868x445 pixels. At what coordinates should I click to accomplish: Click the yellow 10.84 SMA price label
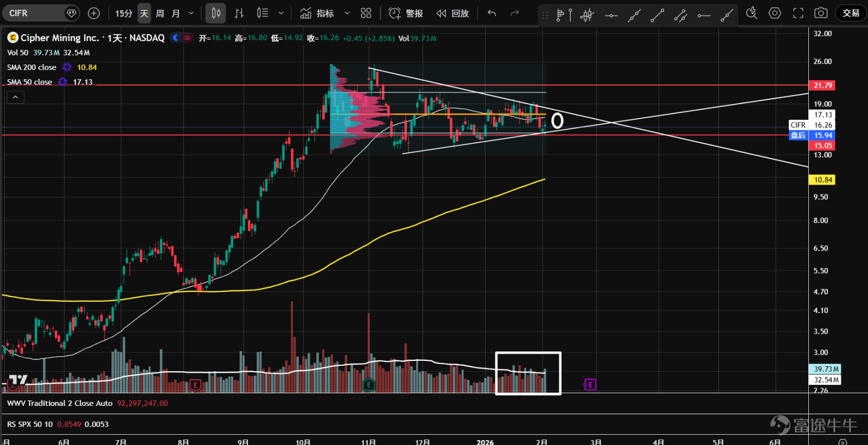click(x=822, y=180)
